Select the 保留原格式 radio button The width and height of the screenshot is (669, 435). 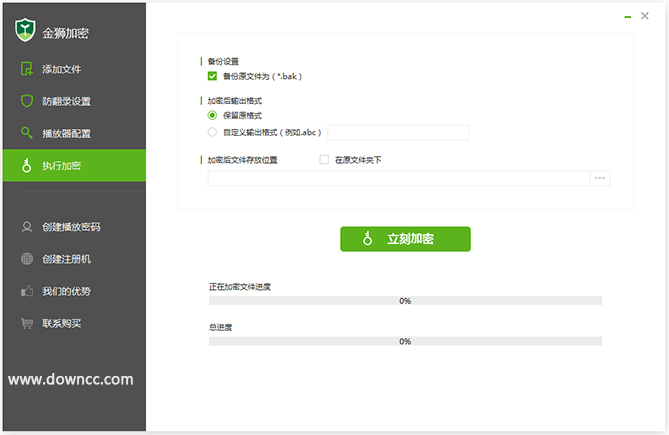point(212,115)
